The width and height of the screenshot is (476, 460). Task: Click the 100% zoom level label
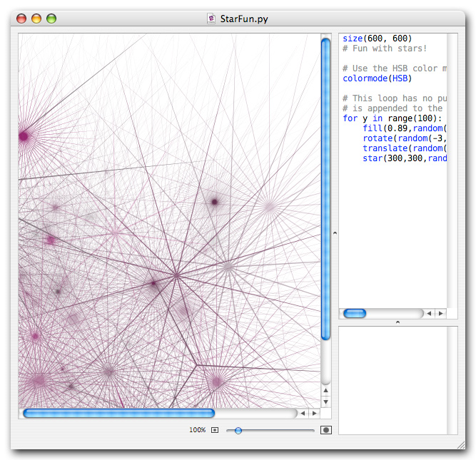point(197,430)
